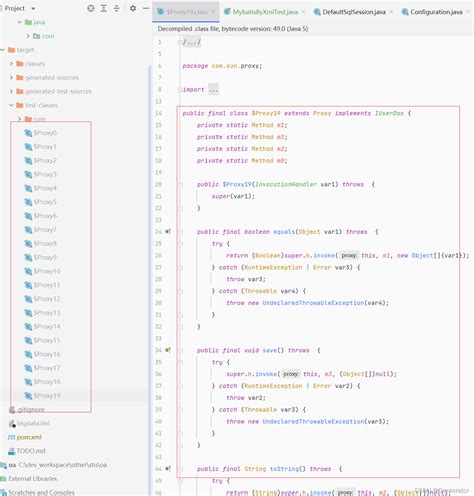This screenshot has height=496, width=474.
Task: Click the implements gutter icon beside the save method
Action: [x=168, y=350]
